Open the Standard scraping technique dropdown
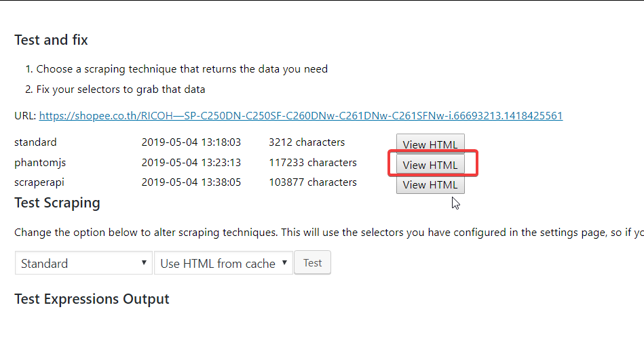Image resolution: width=644 pixels, height=358 pixels. [83, 263]
